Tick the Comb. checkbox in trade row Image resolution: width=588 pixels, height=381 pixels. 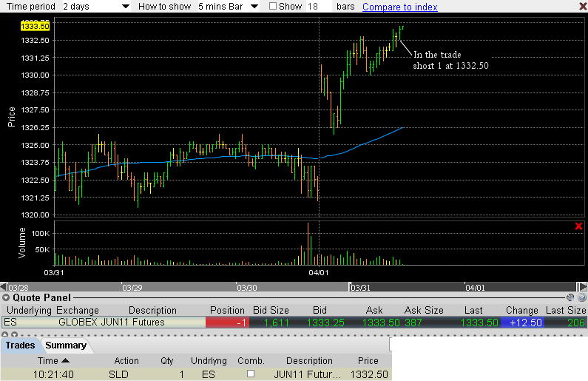click(251, 374)
